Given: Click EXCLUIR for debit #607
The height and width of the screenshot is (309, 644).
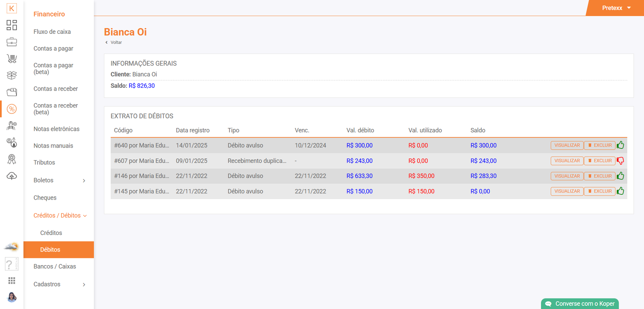Looking at the screenshot, I should [600, 161].
